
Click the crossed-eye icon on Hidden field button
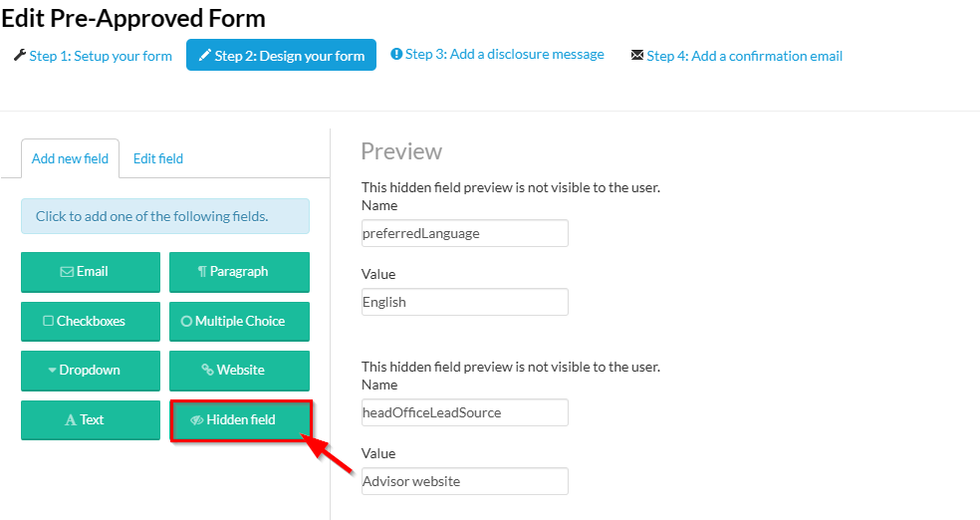tap(197, 420)
